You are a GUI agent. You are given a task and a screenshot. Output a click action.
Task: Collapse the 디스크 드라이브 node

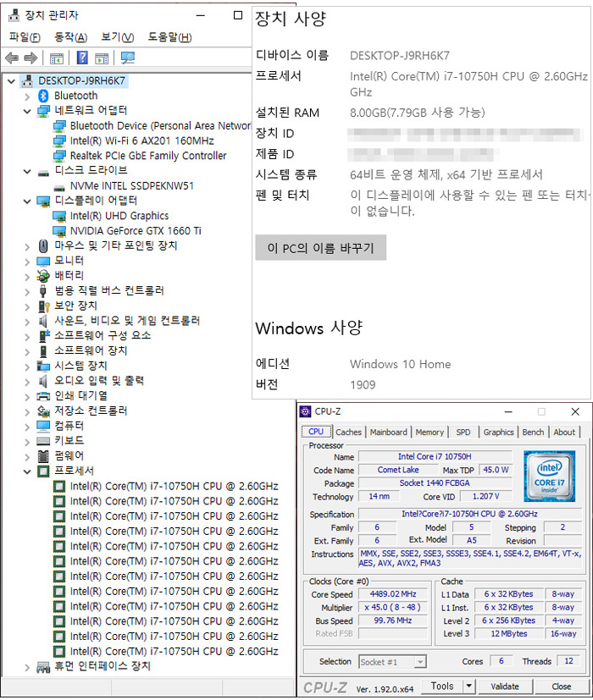tap(27, 171)
